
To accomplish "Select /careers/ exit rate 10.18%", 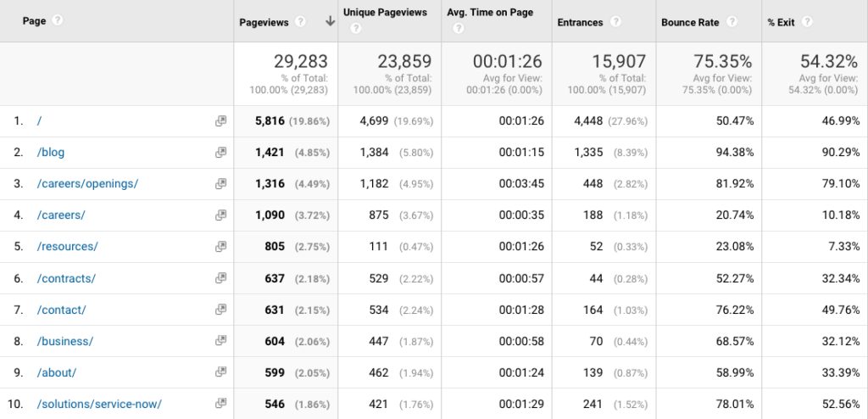I will tap(840, 215).
